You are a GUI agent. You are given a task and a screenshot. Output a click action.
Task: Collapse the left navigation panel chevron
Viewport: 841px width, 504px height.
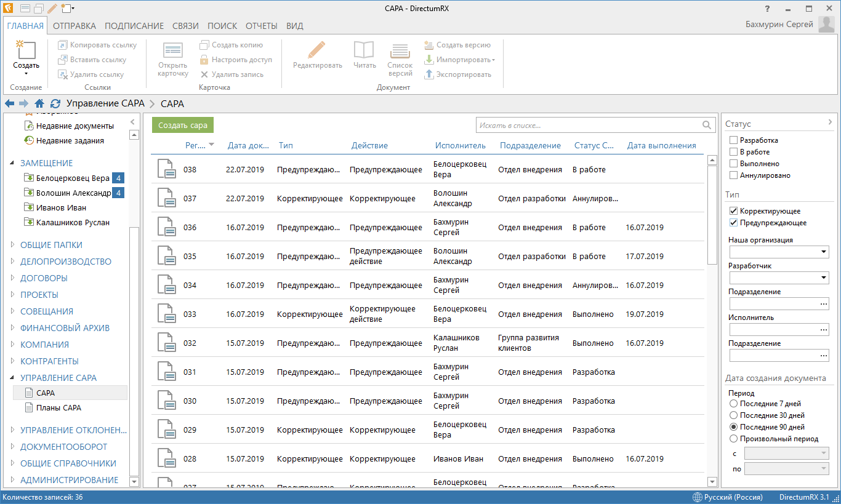click(x=133, y=122)
